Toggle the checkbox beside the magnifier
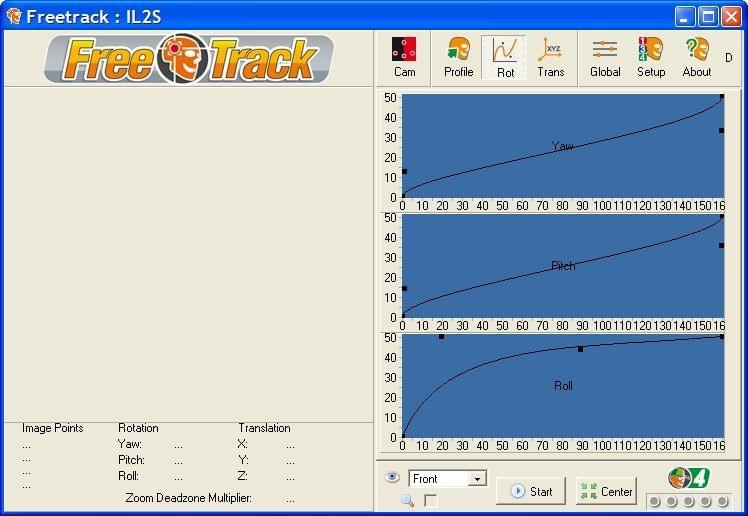The width and height of the screenshot is (748, 516). tap(430, 500)
